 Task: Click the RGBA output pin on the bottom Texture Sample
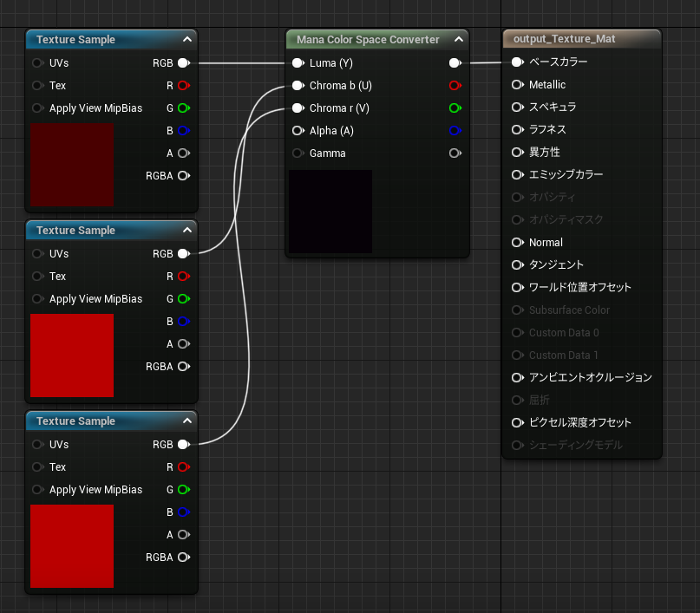point(184,558)
